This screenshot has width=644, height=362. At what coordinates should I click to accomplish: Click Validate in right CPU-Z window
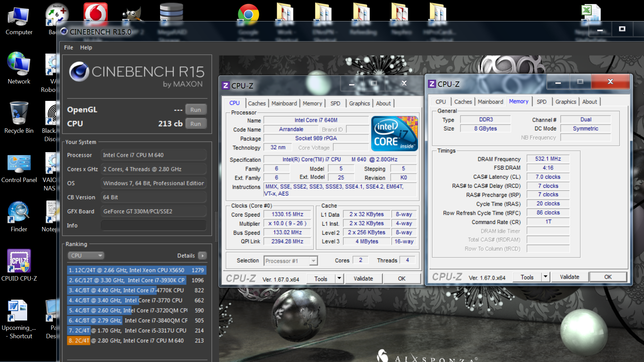tap(570, 277)
